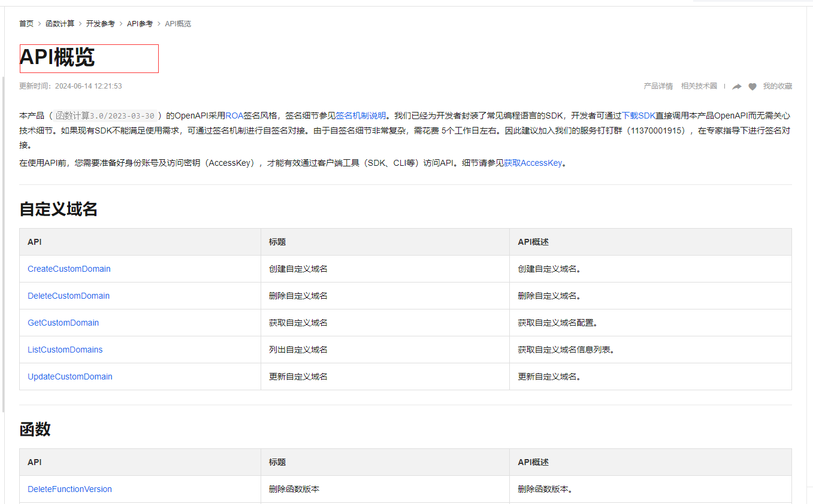Click update time 2024-06-14 12:21:53 text

pyautogui.click(x=70, y=86)
